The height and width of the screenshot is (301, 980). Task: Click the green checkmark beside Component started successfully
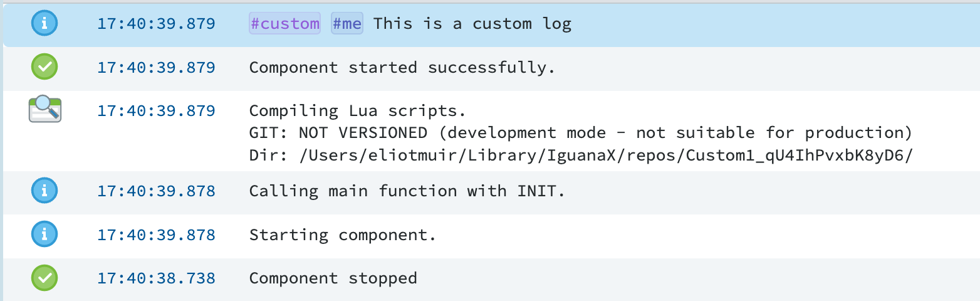tap(44, 66)
